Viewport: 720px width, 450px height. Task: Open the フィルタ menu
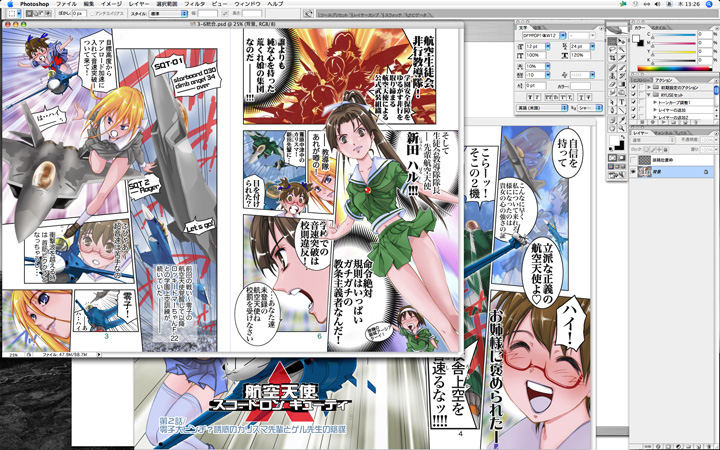(195, 4)
